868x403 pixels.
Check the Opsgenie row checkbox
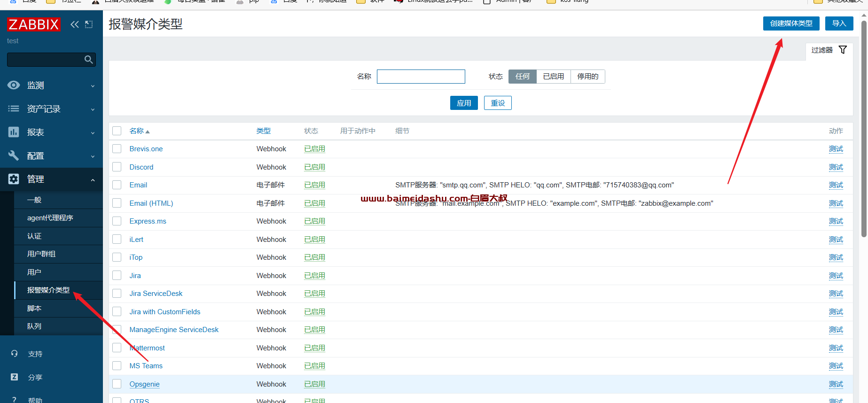click(x=117, y=384)
